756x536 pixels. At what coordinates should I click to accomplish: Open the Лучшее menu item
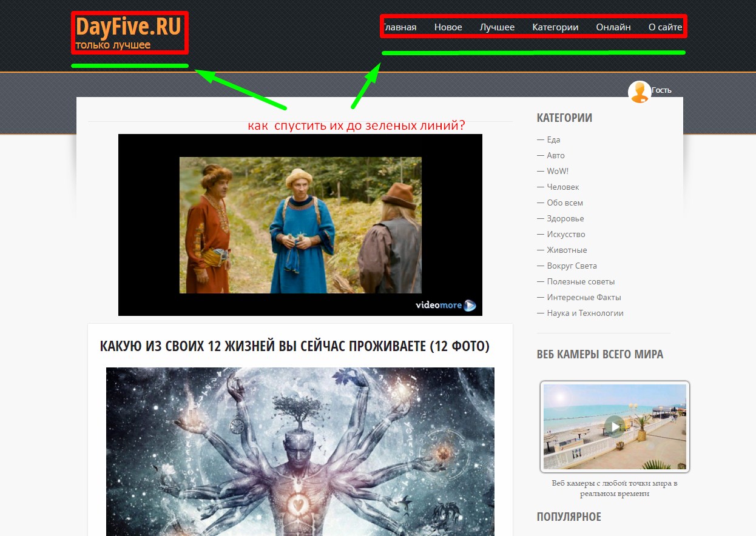[x=497, y=27]
